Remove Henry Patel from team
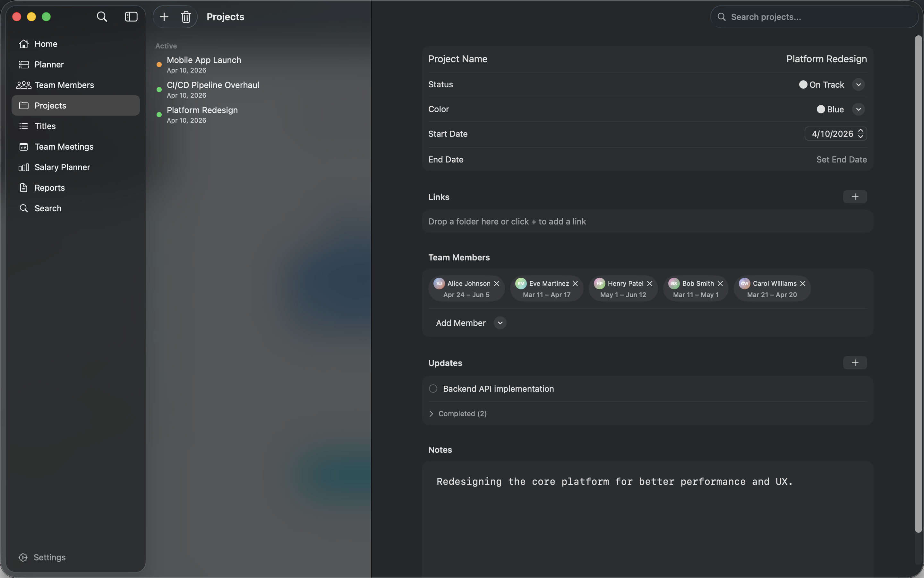 pos(649,284)
